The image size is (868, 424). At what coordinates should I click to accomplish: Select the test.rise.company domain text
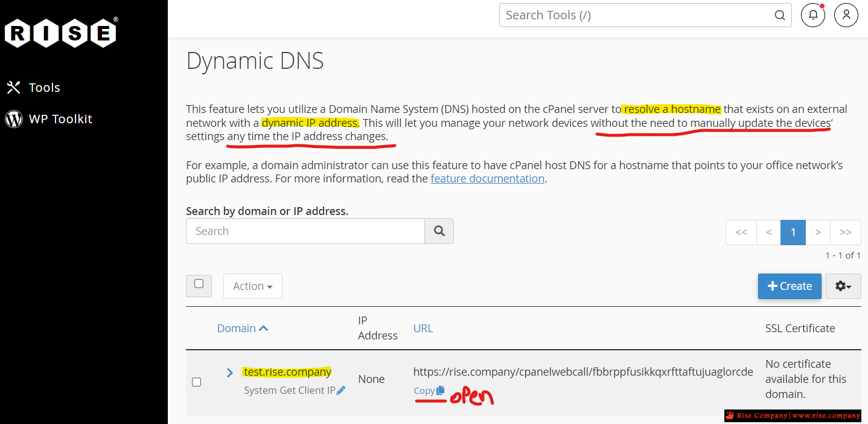[x=287, y=372]
